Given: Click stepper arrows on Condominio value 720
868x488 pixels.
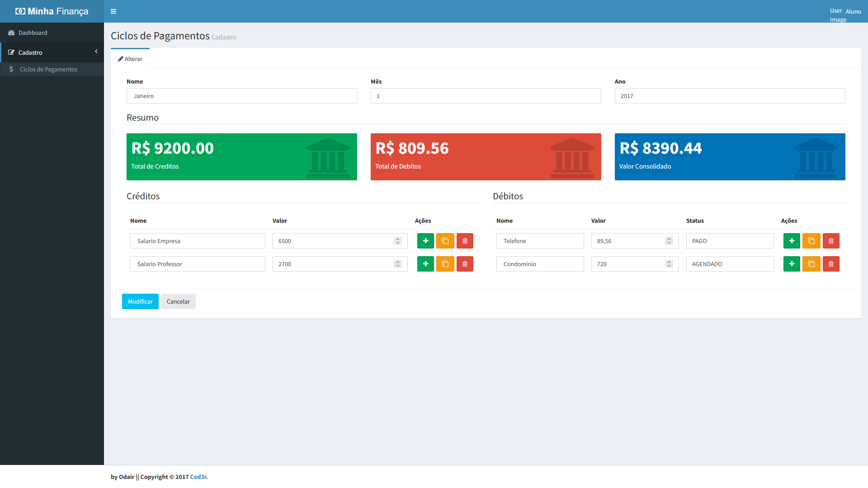Looking at the screenshot, I should pos(669,264).
